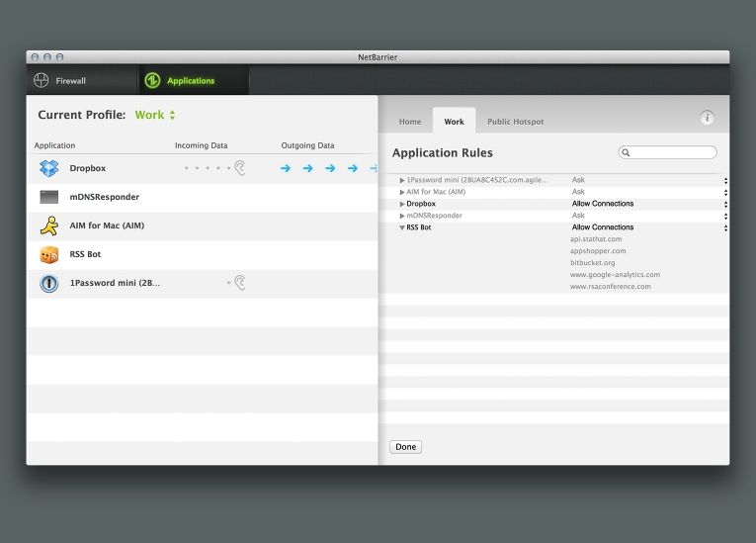
Task: Open the Current Profile Work dropdown
Action: point(155,115)
